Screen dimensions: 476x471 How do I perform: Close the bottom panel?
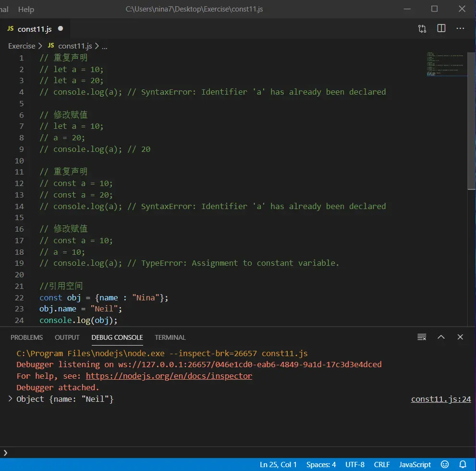pyautogui.click(x=460, y=337)
